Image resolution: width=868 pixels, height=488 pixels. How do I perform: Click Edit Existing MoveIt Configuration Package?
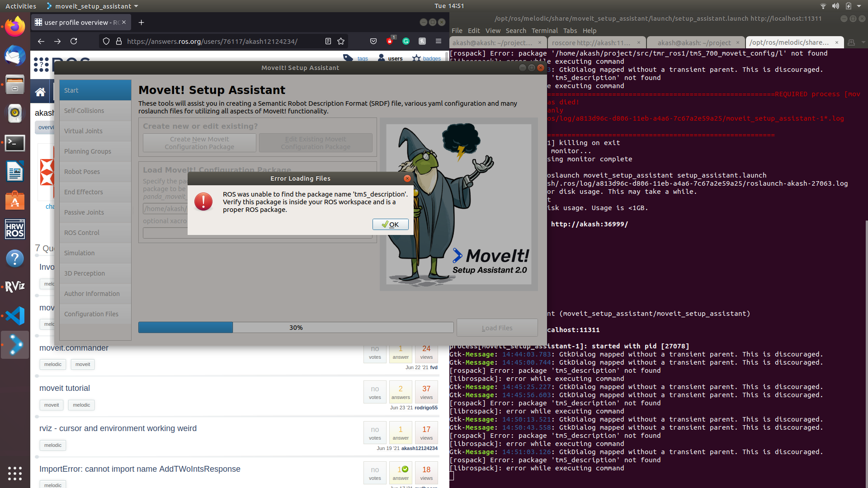pyautogui.click(x=316, y=143)
